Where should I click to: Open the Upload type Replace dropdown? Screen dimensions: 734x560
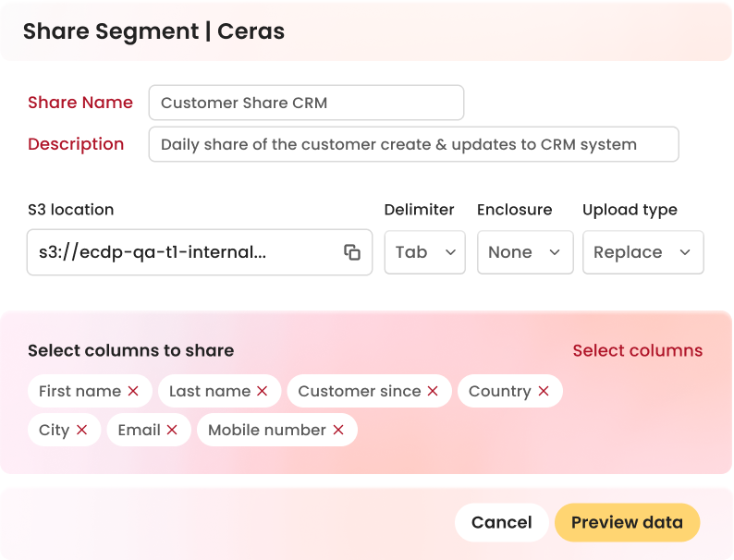[x=642, y=252]
